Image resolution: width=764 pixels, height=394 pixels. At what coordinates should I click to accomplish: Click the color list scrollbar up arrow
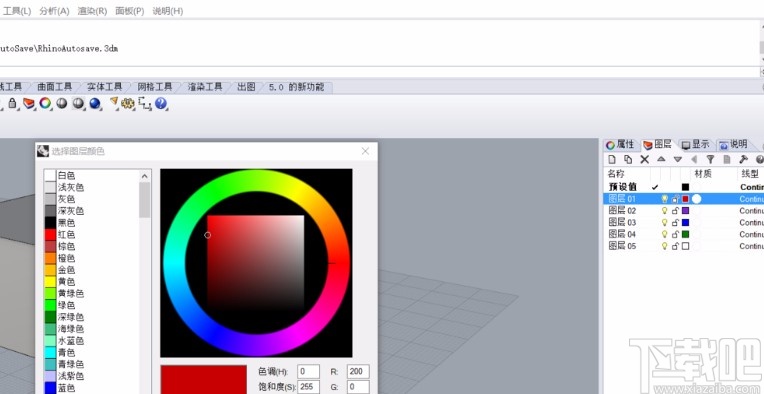pyautogui.click(x=145, y=176)
